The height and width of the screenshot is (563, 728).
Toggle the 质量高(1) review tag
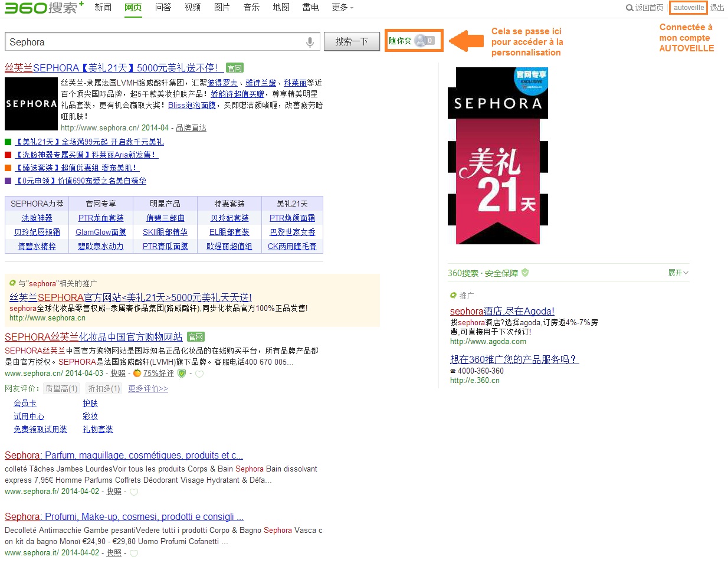61,388
